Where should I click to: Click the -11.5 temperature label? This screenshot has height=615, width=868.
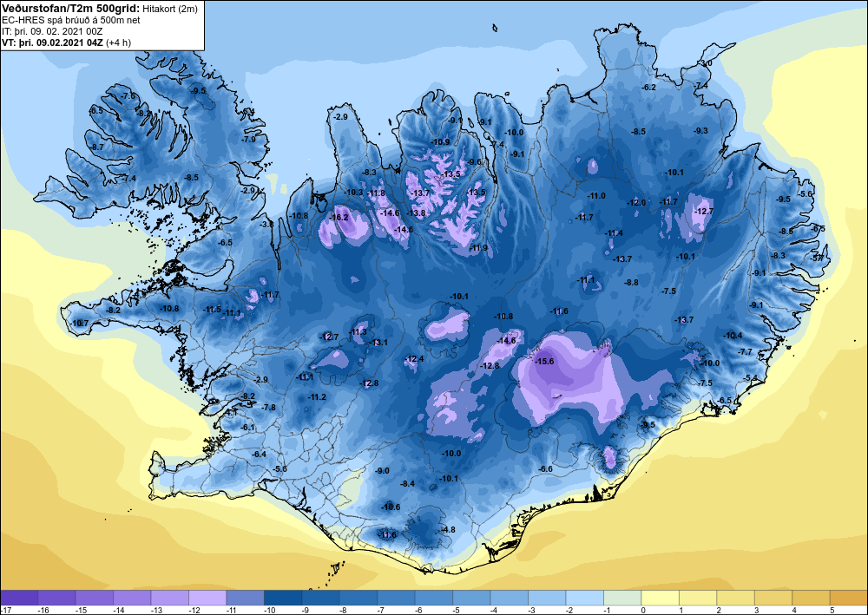click(x=213, y=309)
